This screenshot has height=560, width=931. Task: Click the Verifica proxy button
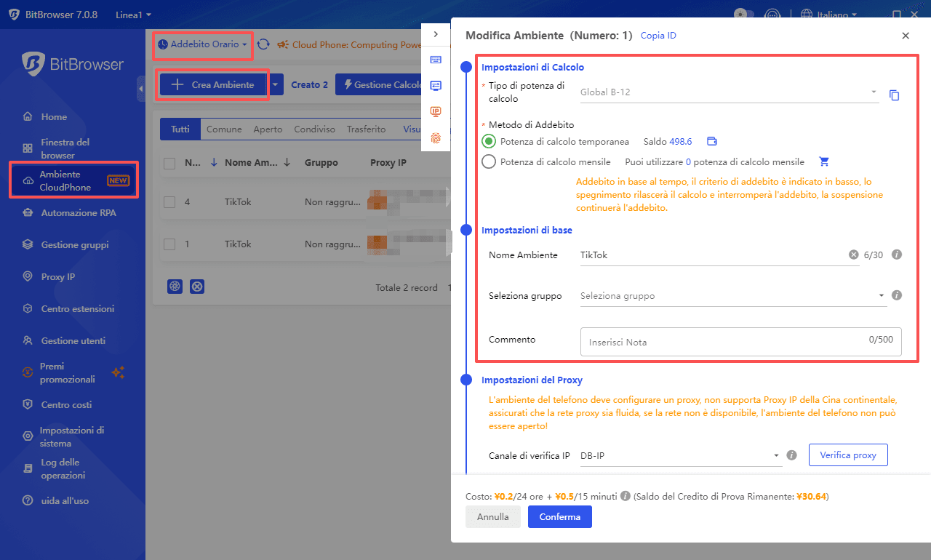pos(847,455)
